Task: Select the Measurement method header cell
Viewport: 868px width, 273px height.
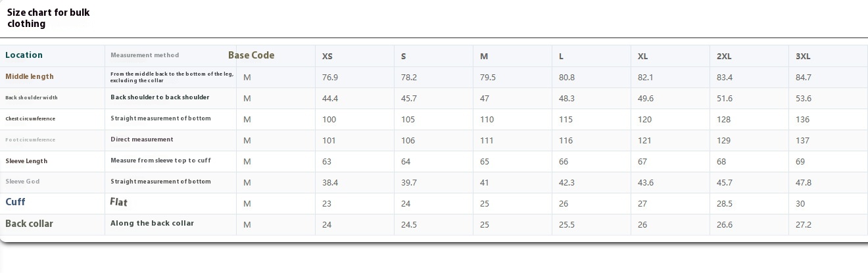Action: [x=145, y=55]
